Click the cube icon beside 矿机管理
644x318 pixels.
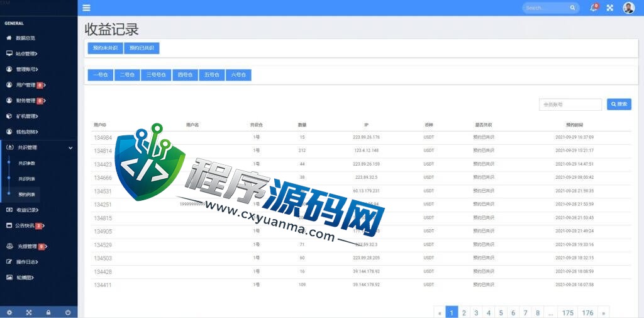9,116
